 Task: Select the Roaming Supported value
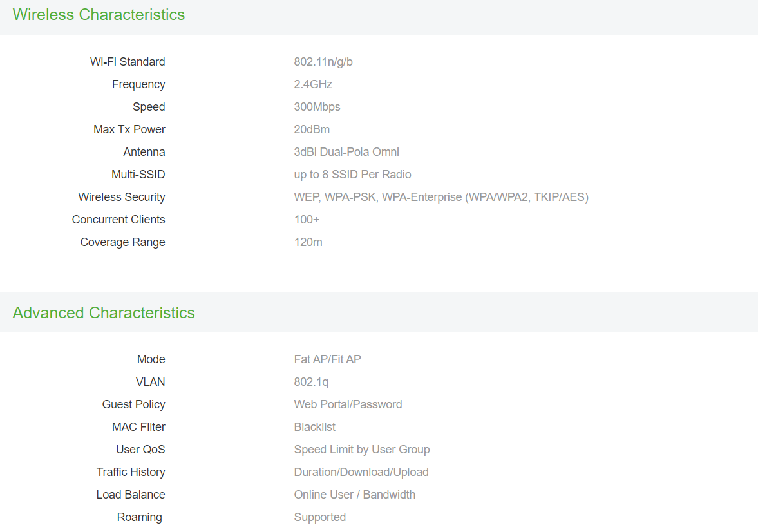coord(320,517)
